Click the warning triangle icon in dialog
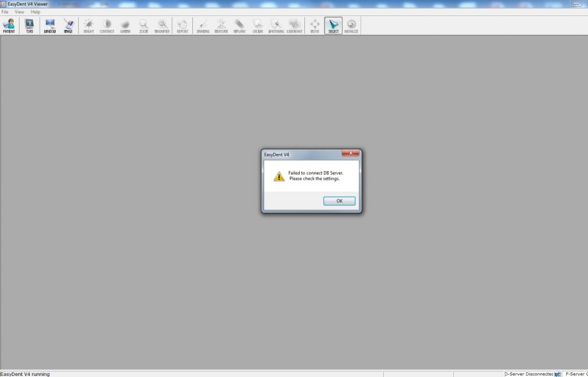588x377 pixels. point(279,176)
